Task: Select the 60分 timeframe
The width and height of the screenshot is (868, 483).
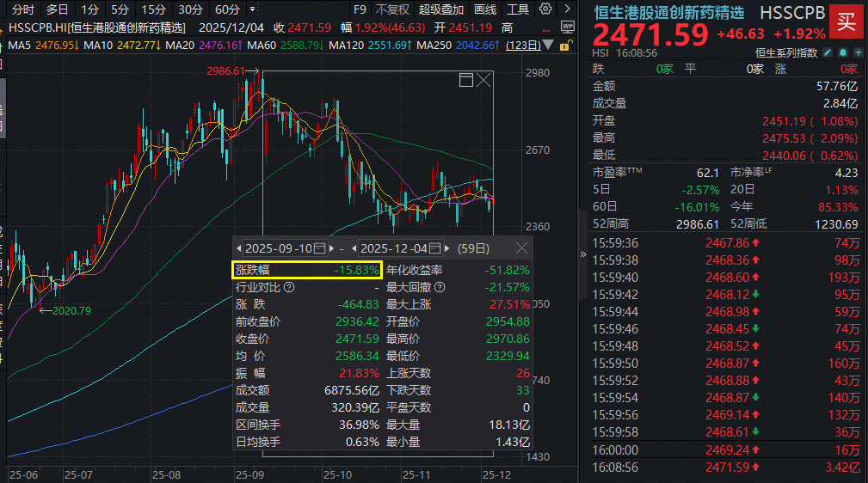Action: point(227,9)
